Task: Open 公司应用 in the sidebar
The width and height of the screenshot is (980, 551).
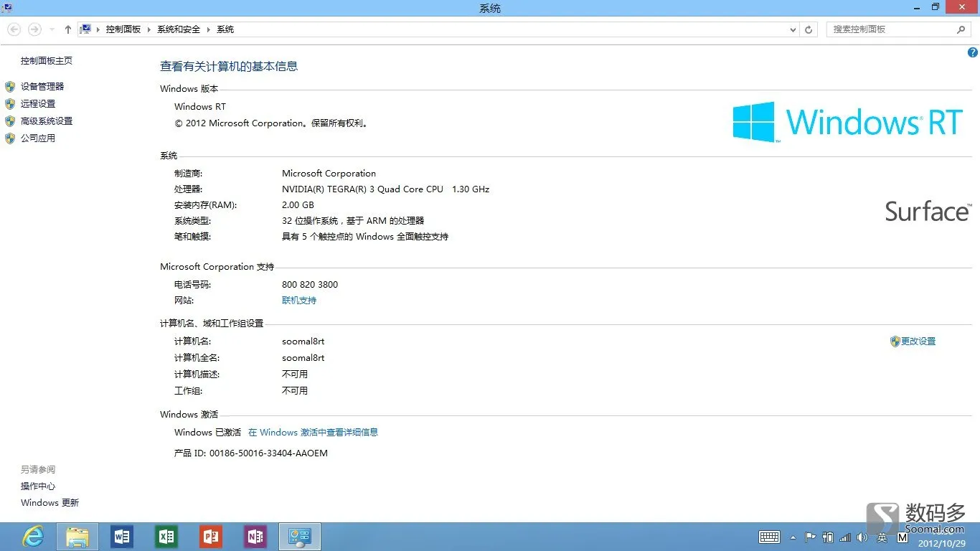Action: [x=38, y=138]
